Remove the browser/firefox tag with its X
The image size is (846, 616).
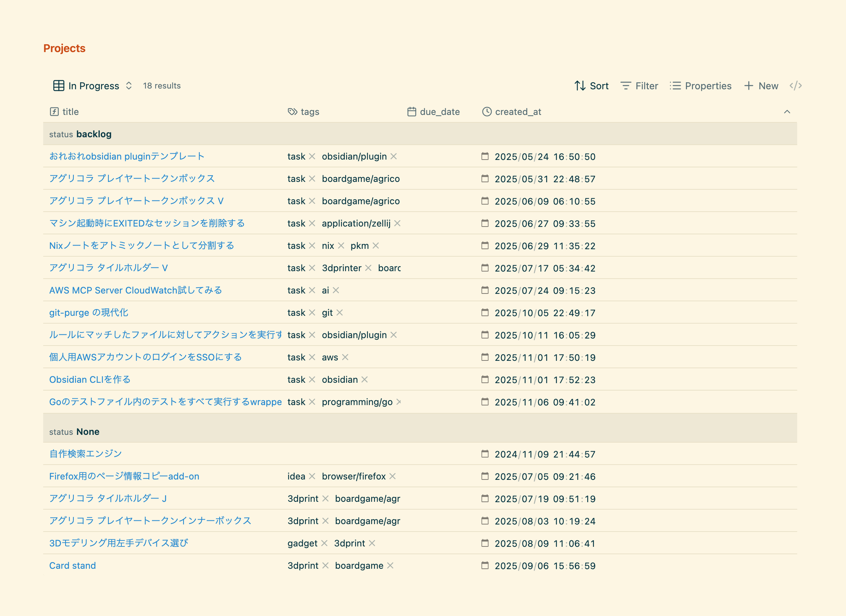(x=392, y=476)
